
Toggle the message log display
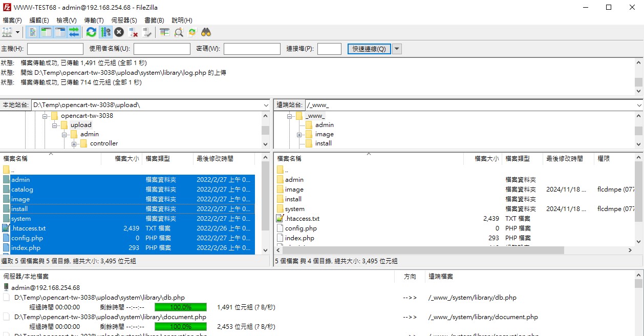32,32
